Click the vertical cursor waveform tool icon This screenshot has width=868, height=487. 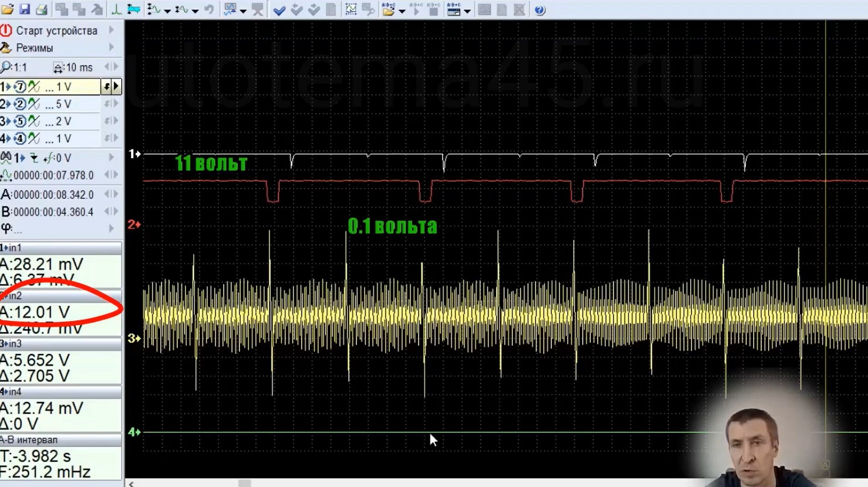[154, 9]
